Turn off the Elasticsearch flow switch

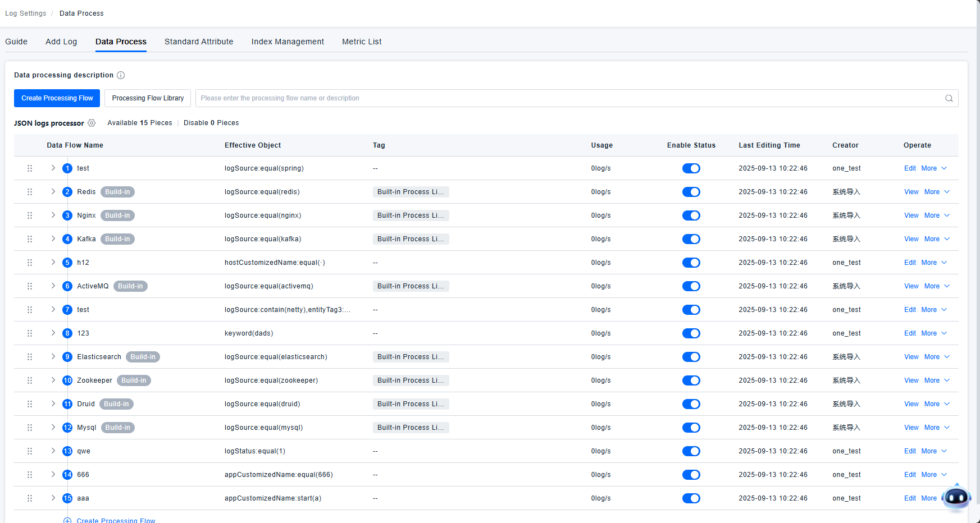(x=691, y=357)
